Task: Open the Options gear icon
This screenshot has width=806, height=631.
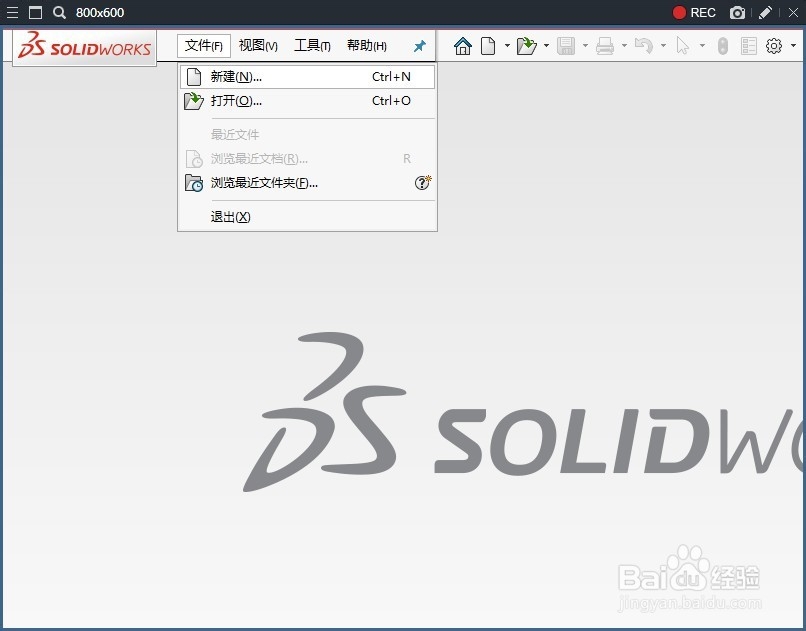Action: click(774, 46)
